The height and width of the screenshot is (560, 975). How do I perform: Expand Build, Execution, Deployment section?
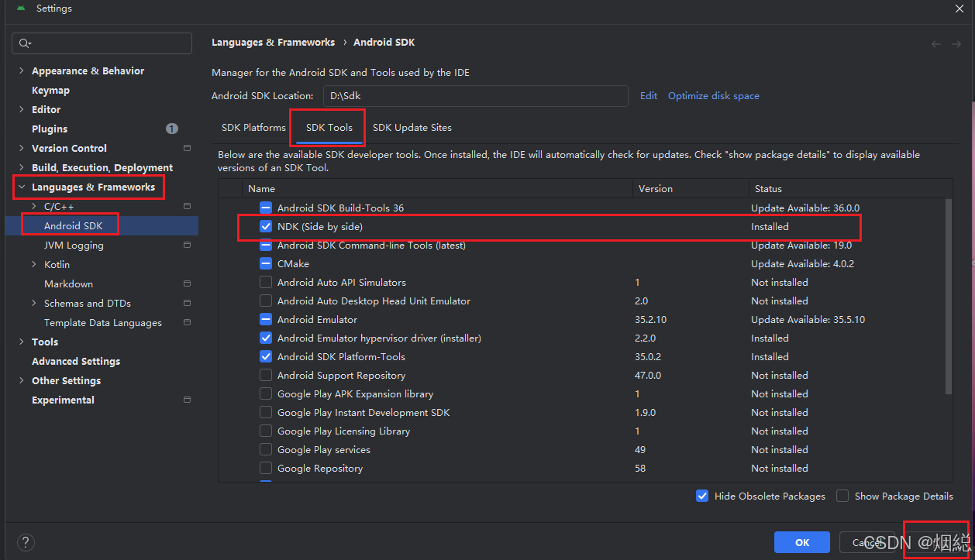pyautogui.click(x=22, y=167)
